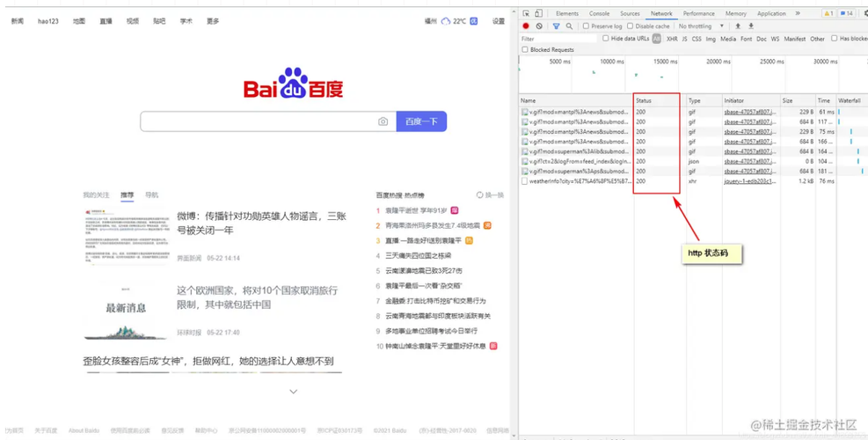Select the Media request type filter
The width and height of the screenshot is (868, 440).
(x=728, y=39)
